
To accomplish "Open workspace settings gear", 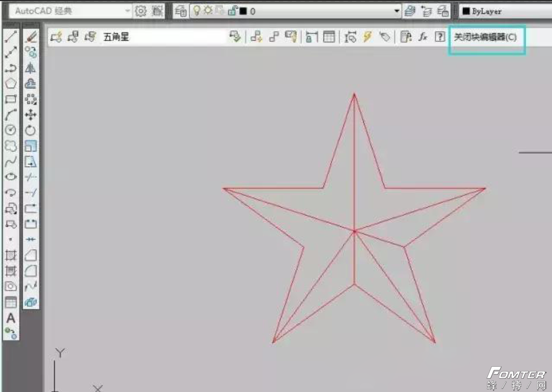I will pos(140,11).
